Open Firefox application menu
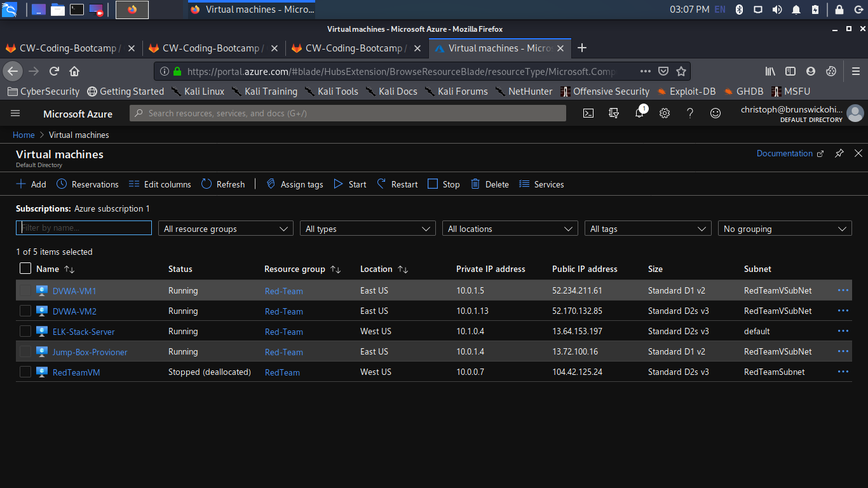868x488 pixels. click(x=857, y=71)
